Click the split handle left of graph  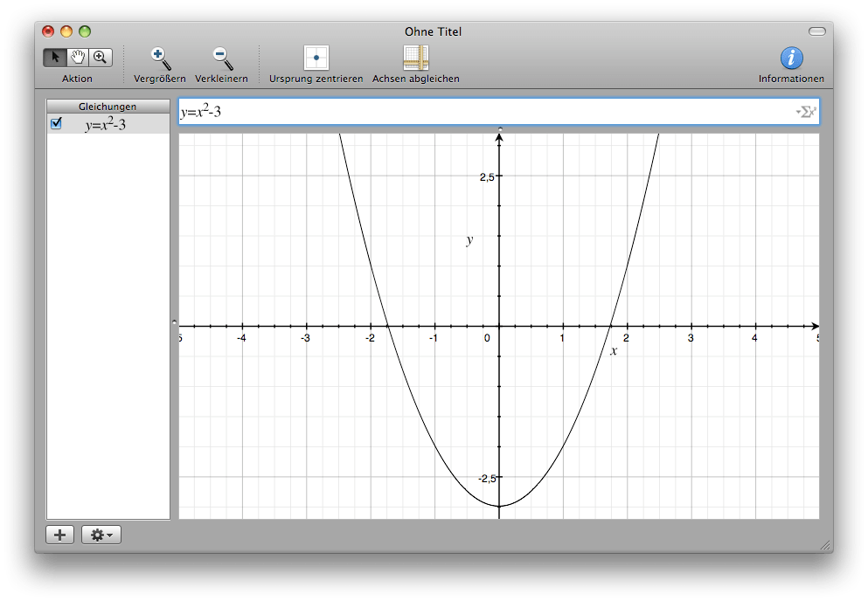pos(174,321)
